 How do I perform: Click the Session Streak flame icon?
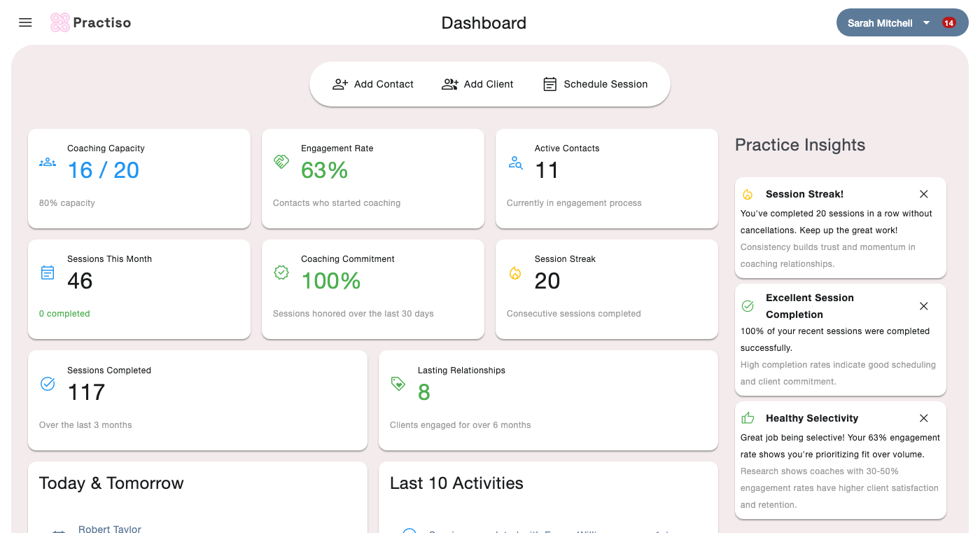click(x=515, y=273)
